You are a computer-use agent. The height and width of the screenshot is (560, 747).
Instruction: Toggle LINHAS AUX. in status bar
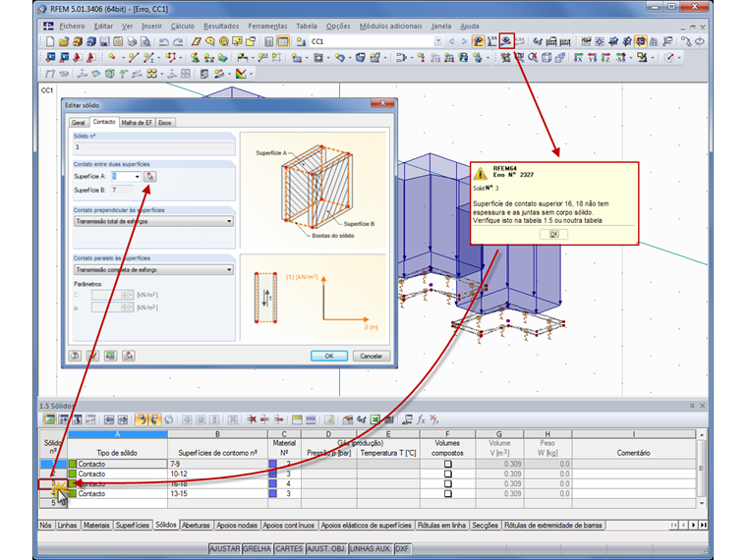coord(371,548)
